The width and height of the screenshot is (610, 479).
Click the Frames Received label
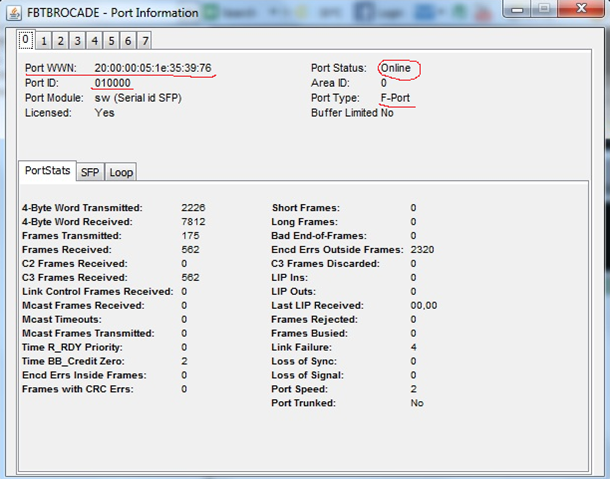point(67,250)
